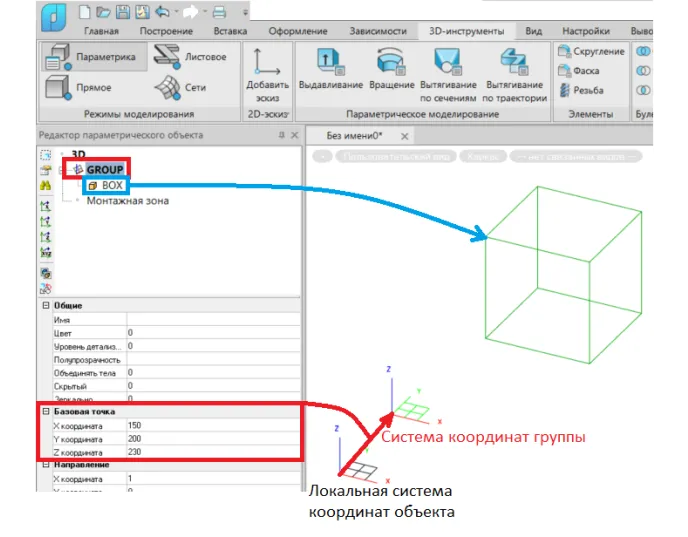Screen dimensions: 688x537
Task: Select the BOX item in the tree
Action: (112, 185)
